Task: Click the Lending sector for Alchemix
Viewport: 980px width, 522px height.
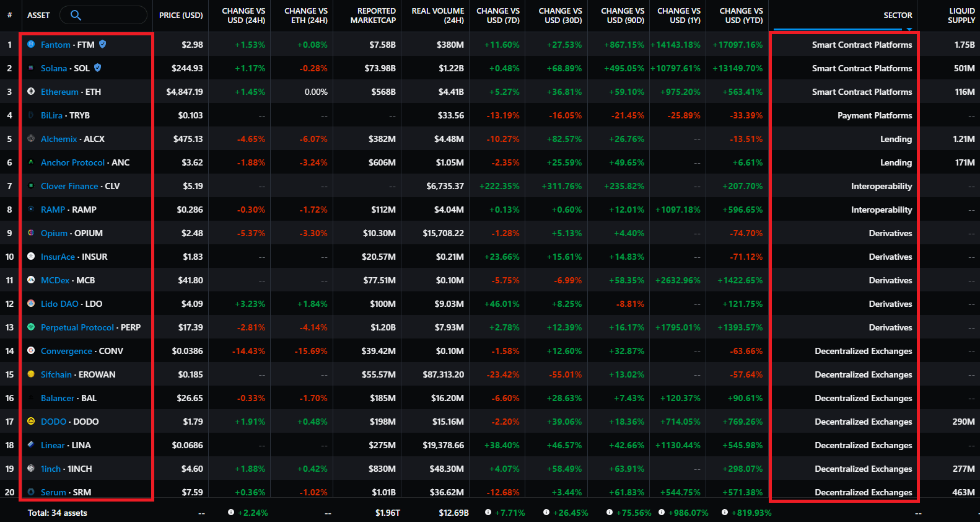Action: [896, 139]
